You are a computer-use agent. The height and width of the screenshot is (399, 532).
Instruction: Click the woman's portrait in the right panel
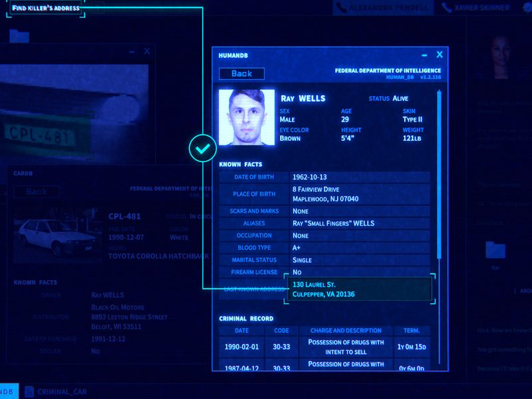coord(501,57)
